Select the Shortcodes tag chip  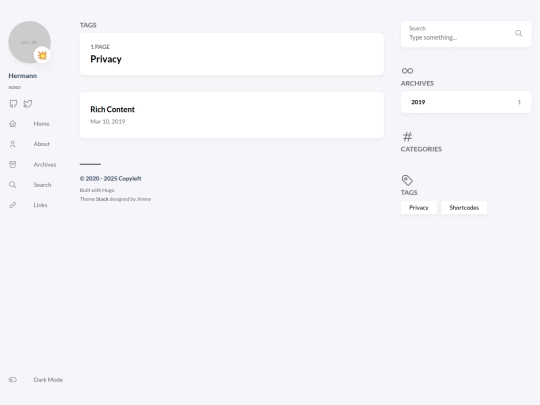[x=464, y=208]
